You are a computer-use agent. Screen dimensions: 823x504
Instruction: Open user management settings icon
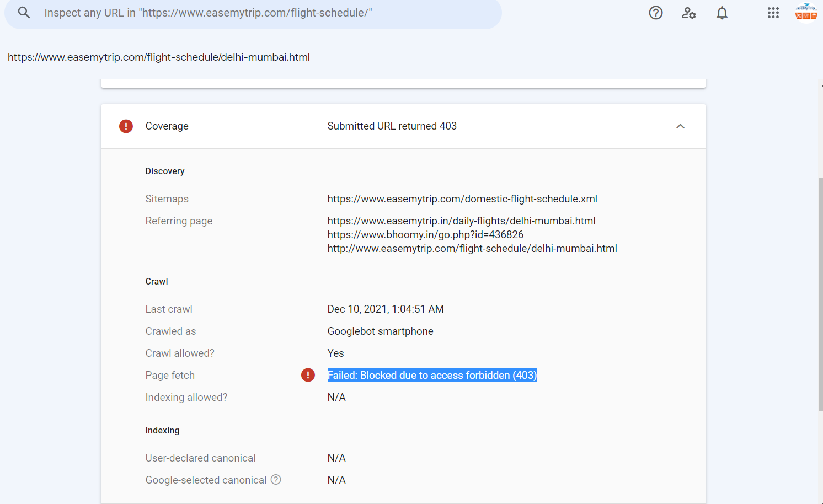[688, 13]
